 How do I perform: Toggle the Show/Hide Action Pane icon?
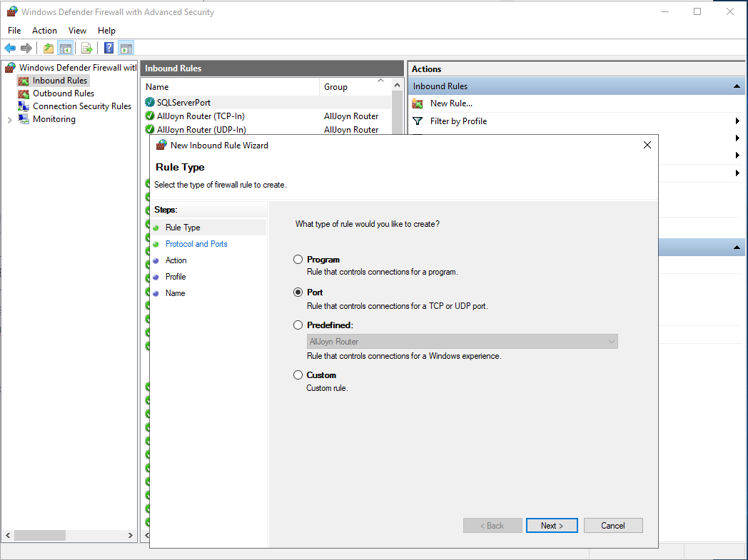pyautogui.click(x=126, y=48)
